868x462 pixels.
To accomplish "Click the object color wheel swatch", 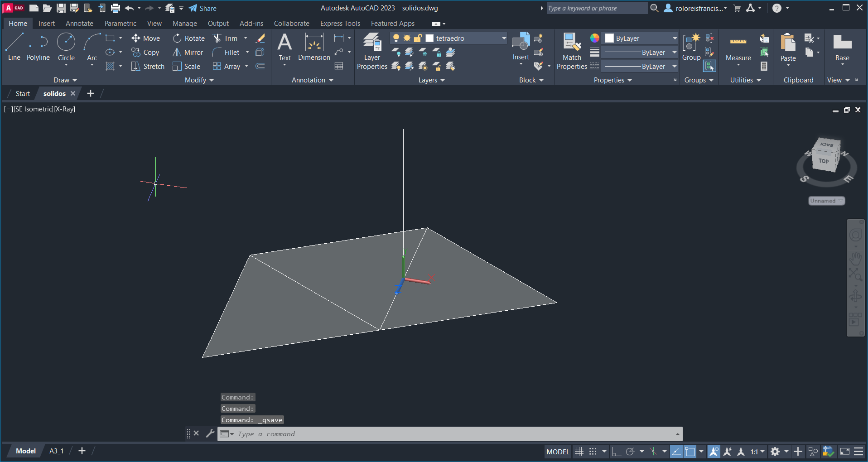I will pos(594,38).
